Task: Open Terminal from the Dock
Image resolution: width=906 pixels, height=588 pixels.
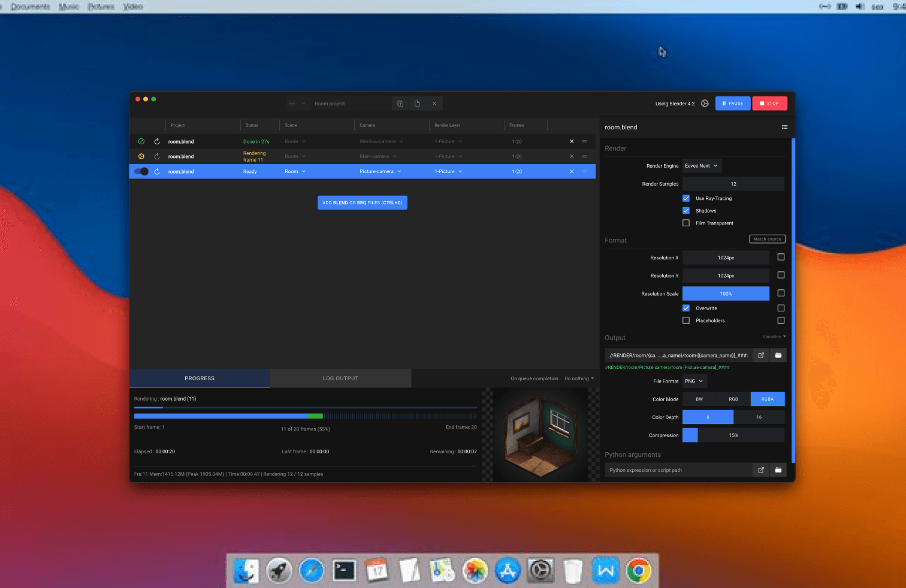Action: tap(345, 570)
